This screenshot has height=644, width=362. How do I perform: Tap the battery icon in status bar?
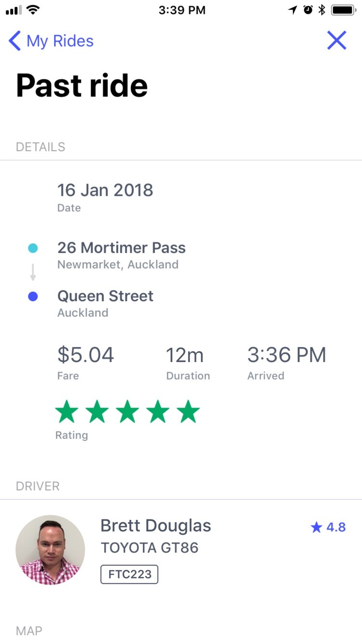coord(343,10)
